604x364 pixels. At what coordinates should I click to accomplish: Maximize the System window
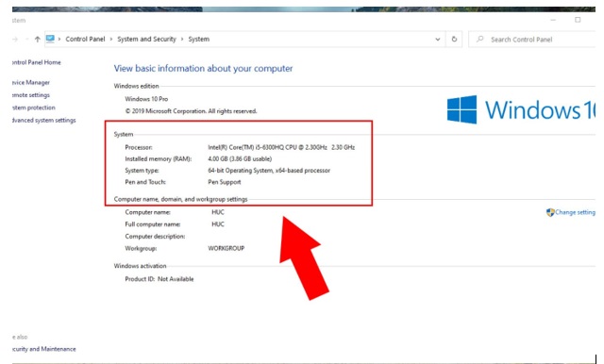coord(578,20)
